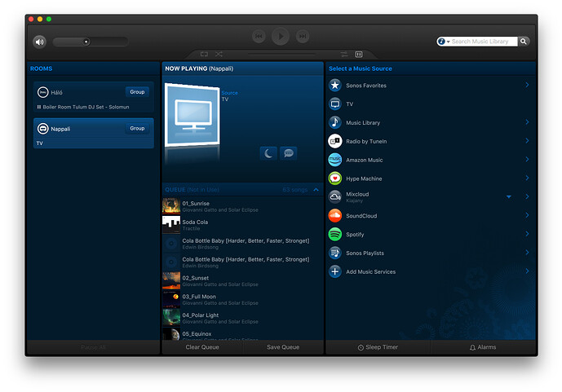Collapse the Queue panel chevron

pyautogui.click(x=316, y=190)
